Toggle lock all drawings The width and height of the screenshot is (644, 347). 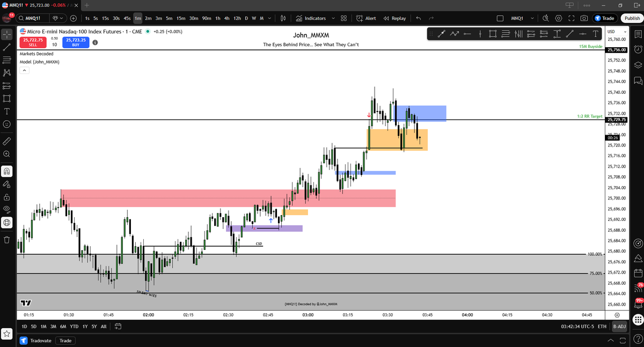pyautogui.click(x=7, y=197)
